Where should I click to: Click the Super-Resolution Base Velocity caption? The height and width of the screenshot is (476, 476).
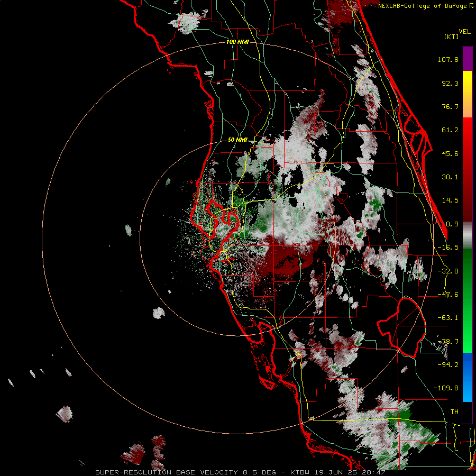240,472
